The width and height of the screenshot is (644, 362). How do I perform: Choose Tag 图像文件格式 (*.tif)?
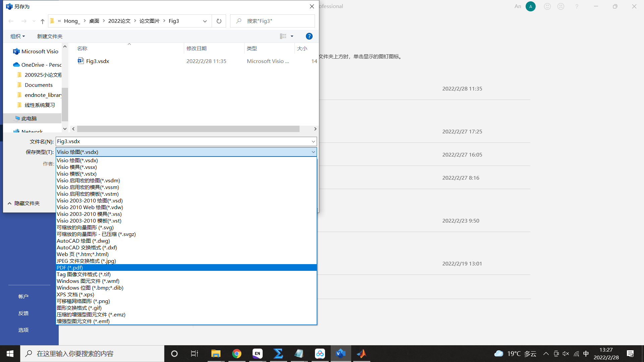(x=186, y=274)
